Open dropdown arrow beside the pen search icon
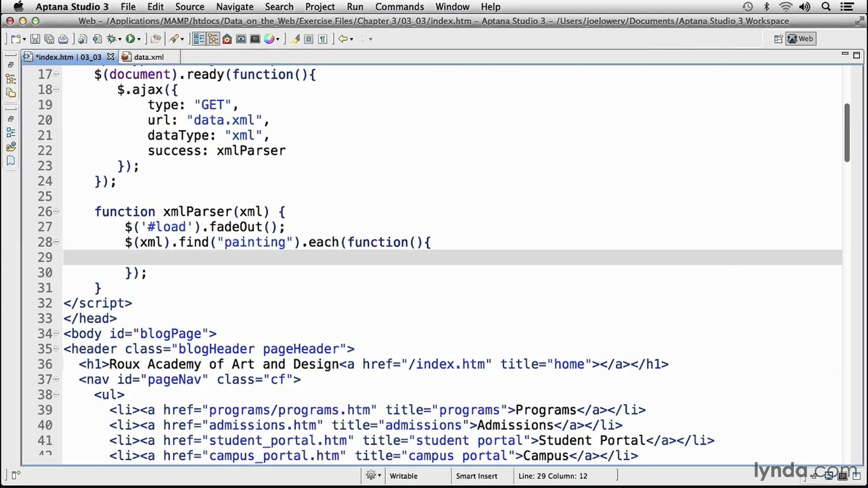 pyautogui.click(x=182, y=40)
